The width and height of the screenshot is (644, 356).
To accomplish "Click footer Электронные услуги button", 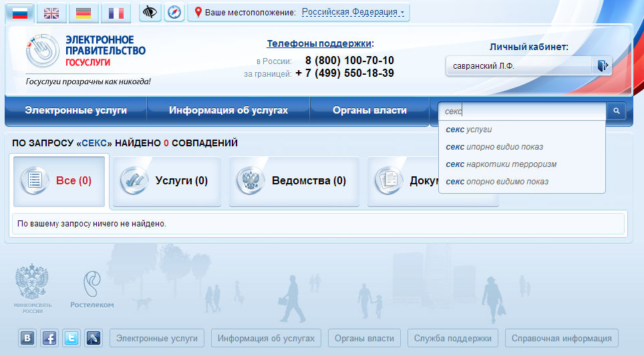I will click(157, 339).
